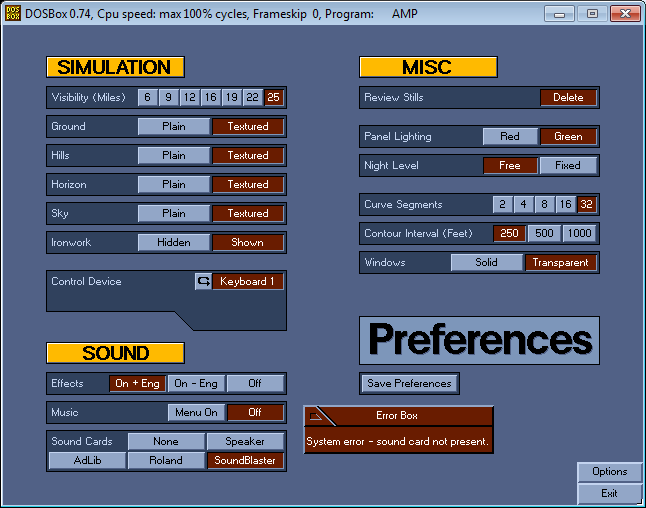
Task: Turn sound effects Off
Action: tap(255, 383)
